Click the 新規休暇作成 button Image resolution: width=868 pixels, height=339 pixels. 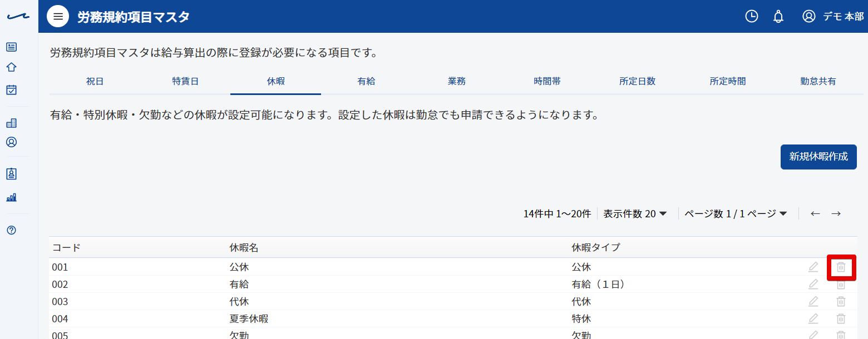pyautogui.click(x=818, y=157)
